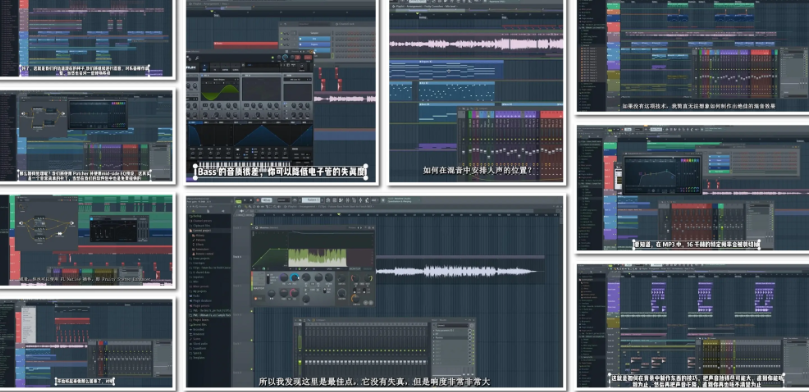Open the top-left playlist thumbnail with a two-line caption
This screenshot has height=392, width=809.
86,38
